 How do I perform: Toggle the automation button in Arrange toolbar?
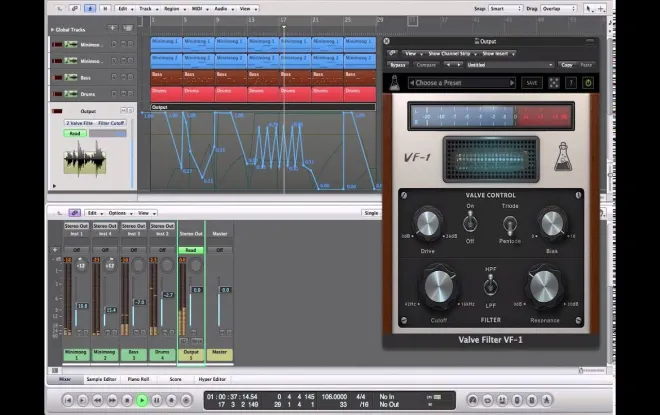point(90,8)
